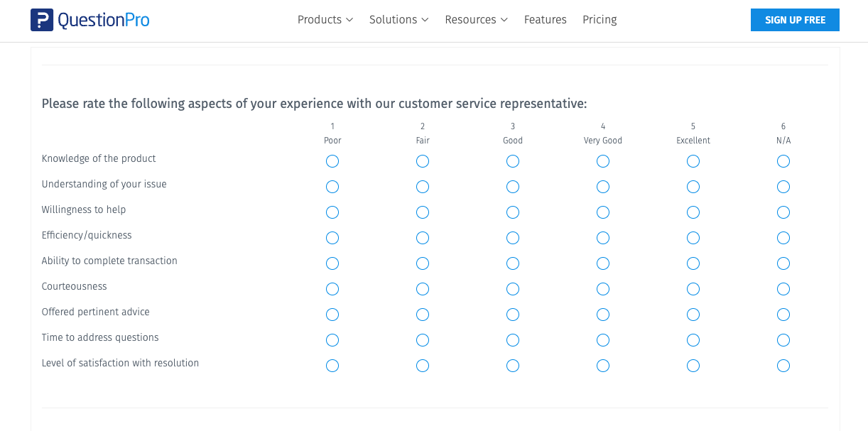Rate Level of satisfaction with resolution Poor

tap(332, 366)
